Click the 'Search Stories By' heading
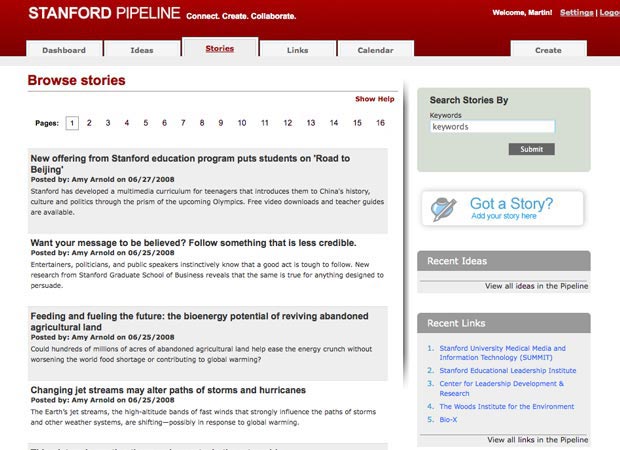 click(x=469, y=100)
